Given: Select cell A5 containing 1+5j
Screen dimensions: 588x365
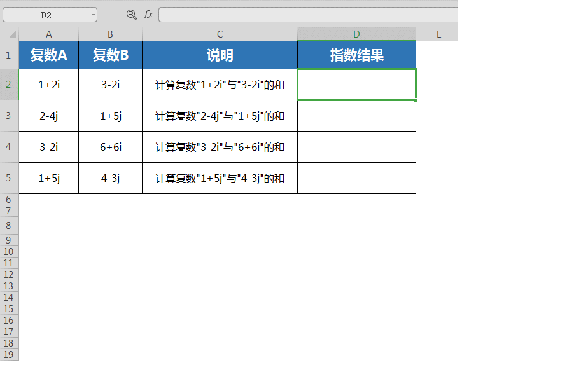Looking at the screenshot, I should point(49,178).
